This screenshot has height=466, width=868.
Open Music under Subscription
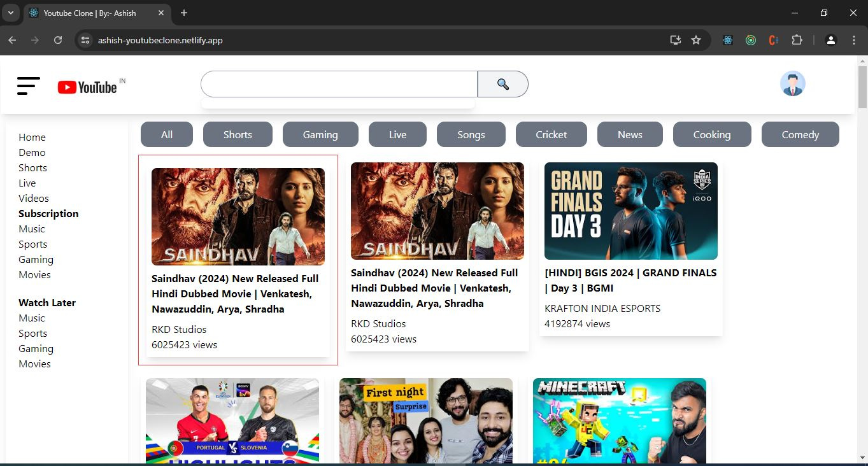click(x=32, y=229)
